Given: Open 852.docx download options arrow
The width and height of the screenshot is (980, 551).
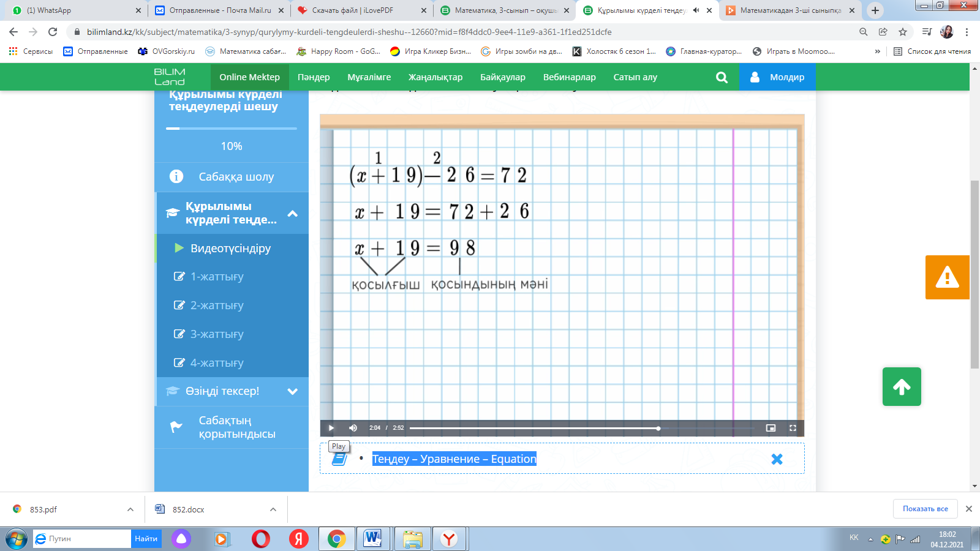Looking at the screenshot, I should (273, 509).
